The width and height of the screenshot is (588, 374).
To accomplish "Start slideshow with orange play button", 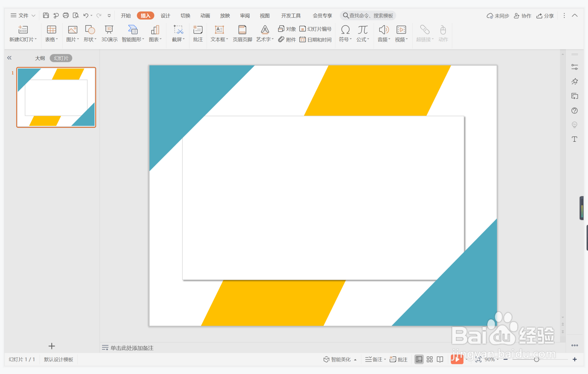I will 456,359.
